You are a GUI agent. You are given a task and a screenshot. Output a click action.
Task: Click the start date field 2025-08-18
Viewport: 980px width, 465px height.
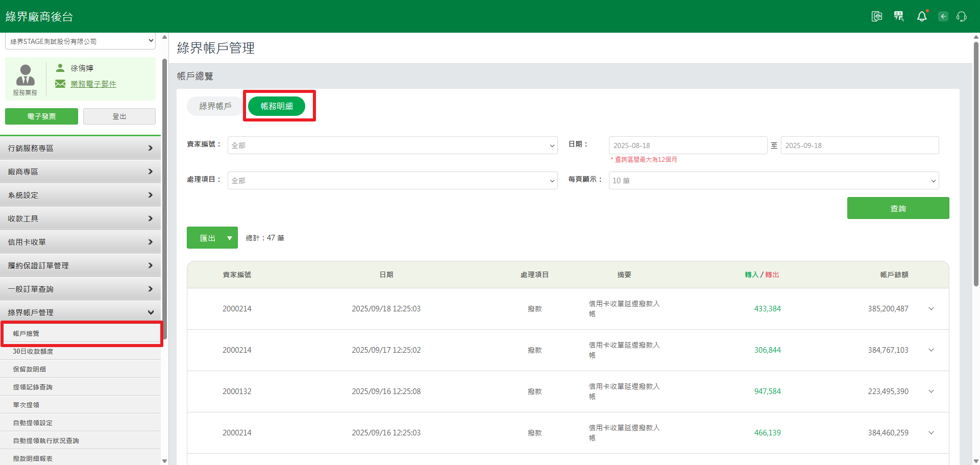pos(687,145)
